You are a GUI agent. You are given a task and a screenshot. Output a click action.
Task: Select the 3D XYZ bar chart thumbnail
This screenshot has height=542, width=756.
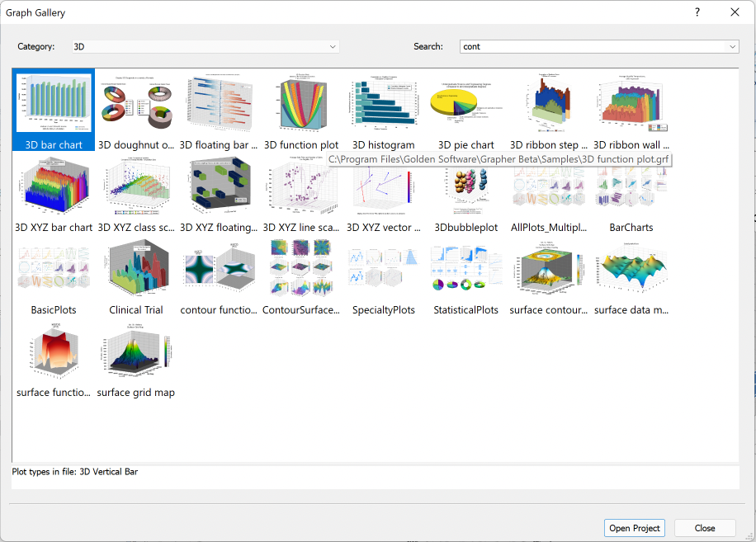(54, 186)
